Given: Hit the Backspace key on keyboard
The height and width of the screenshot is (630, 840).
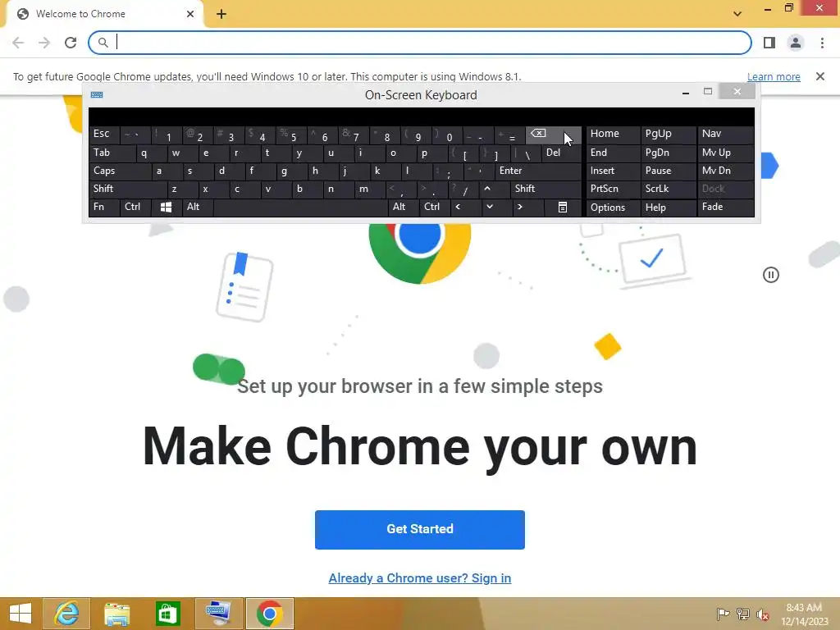Looking at the screenshot, I should [554, 135].
